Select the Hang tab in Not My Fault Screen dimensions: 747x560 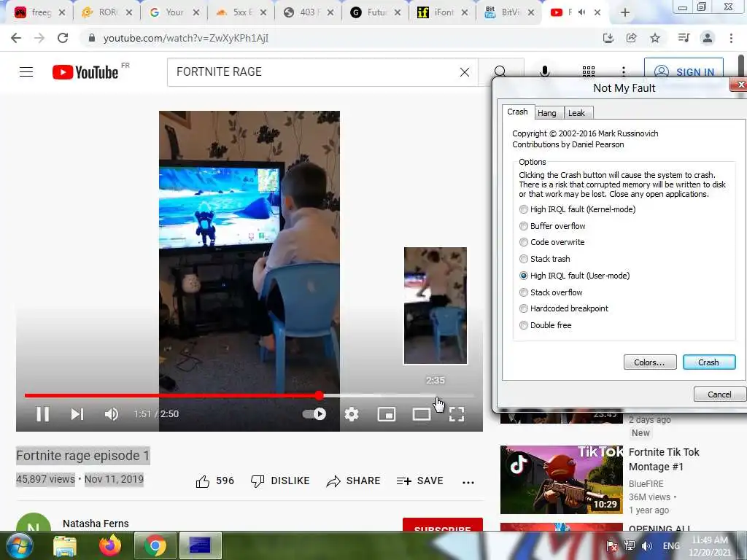[x=547, y=113]
